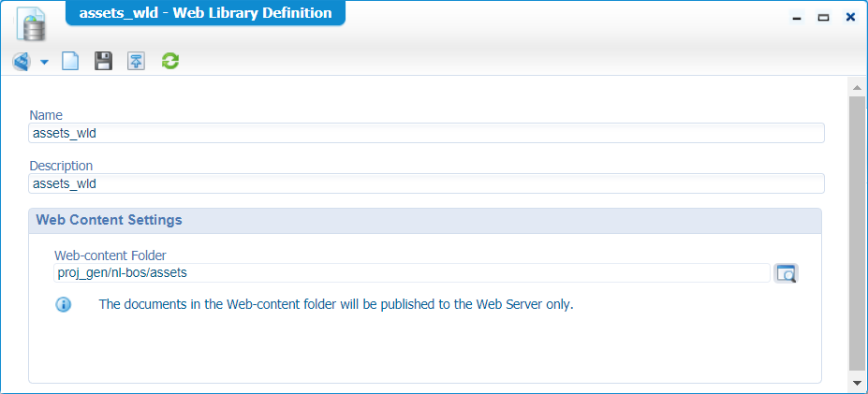Image resolution: width=868 pixels, height=394 pixels.
Task: Click the blue back navigation icon
Action: [x=22, y=62]
